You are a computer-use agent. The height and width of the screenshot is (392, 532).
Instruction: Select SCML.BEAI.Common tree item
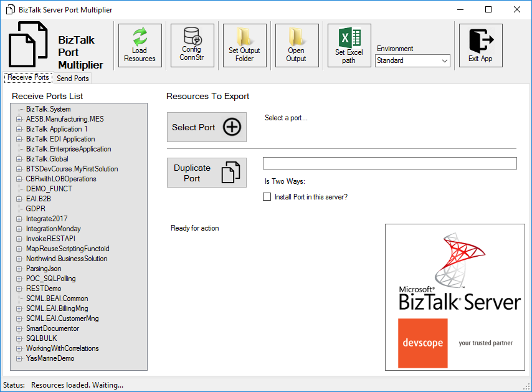pyautogui.click(x=57, y=299)
